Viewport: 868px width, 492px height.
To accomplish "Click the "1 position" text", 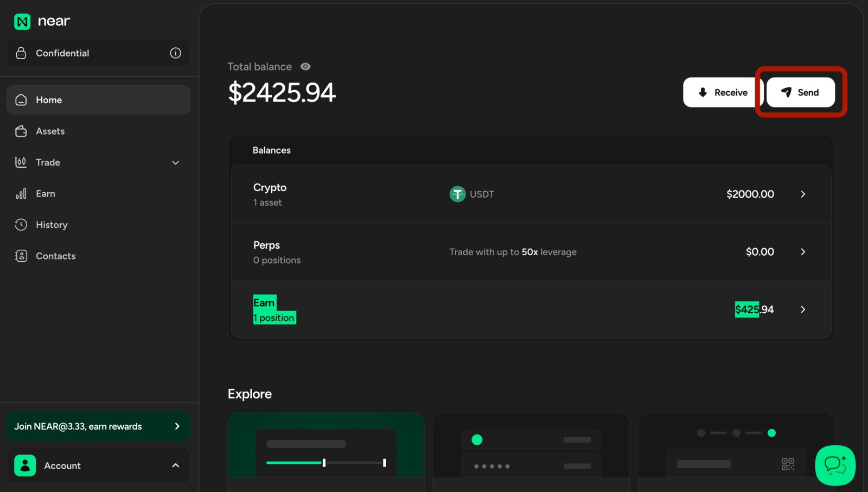I will (x=275, y=318).
